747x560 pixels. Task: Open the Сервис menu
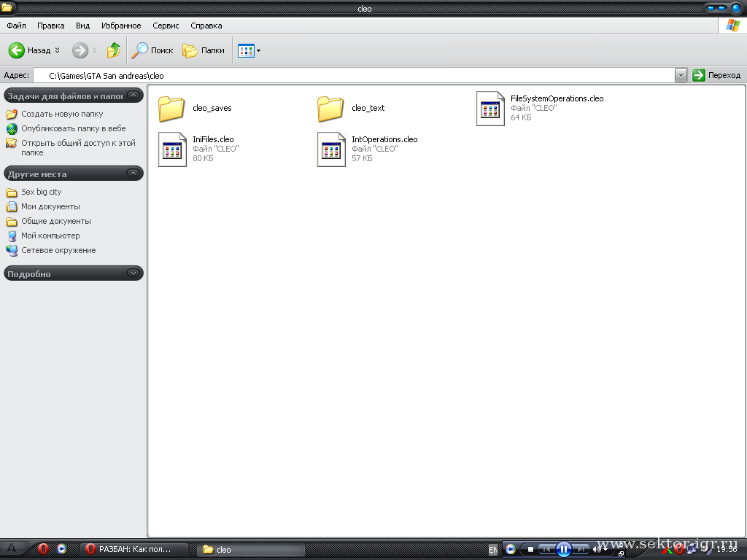pos(166,26)
